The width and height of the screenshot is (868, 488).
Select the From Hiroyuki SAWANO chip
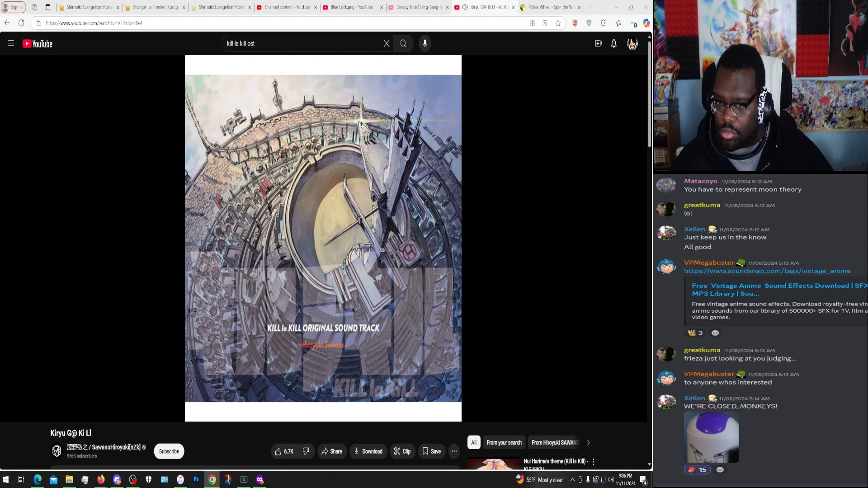tap(555, 443)
